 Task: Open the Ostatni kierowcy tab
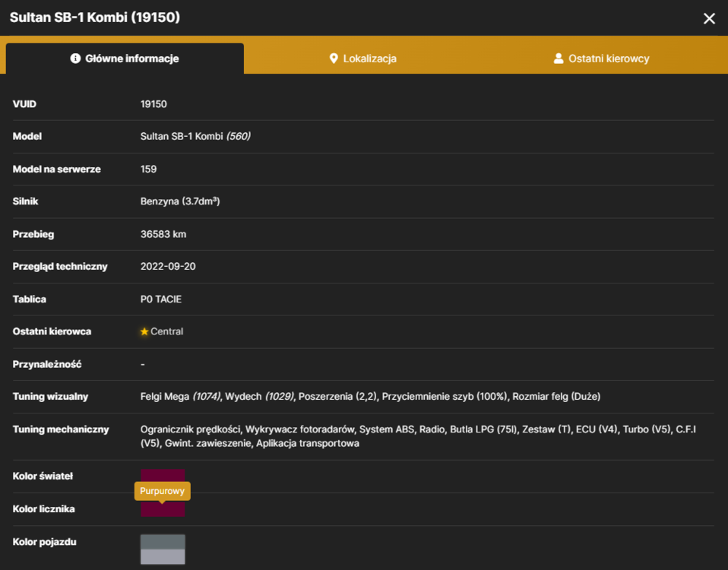pyautogui.click(x=601, y=59)
